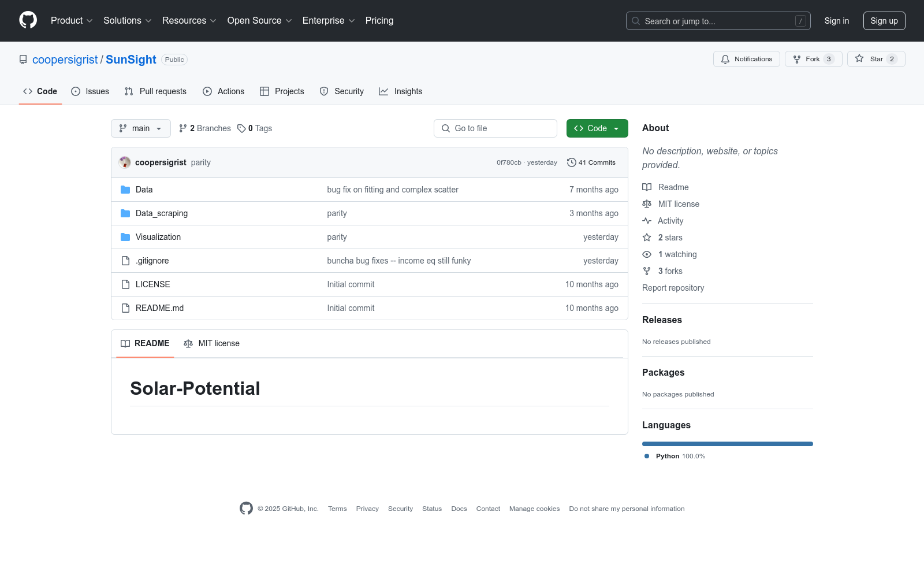Click the Data folder icon
This screenshot has width=924, height=578.
tap(125, 190)
